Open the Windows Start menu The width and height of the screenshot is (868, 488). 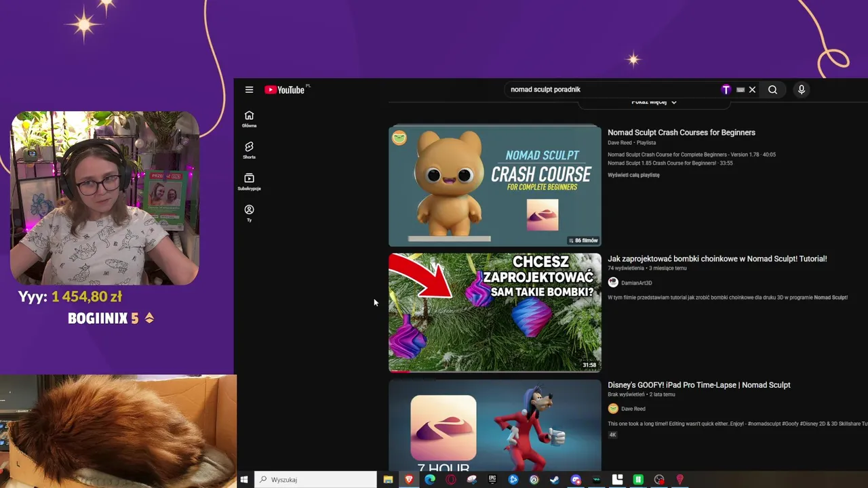pyautogui.click(x=244, y=479)
